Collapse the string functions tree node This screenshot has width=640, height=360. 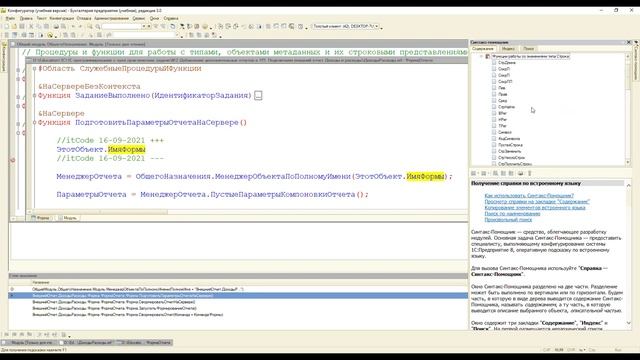pyautogui.click(x=482, y=56)
